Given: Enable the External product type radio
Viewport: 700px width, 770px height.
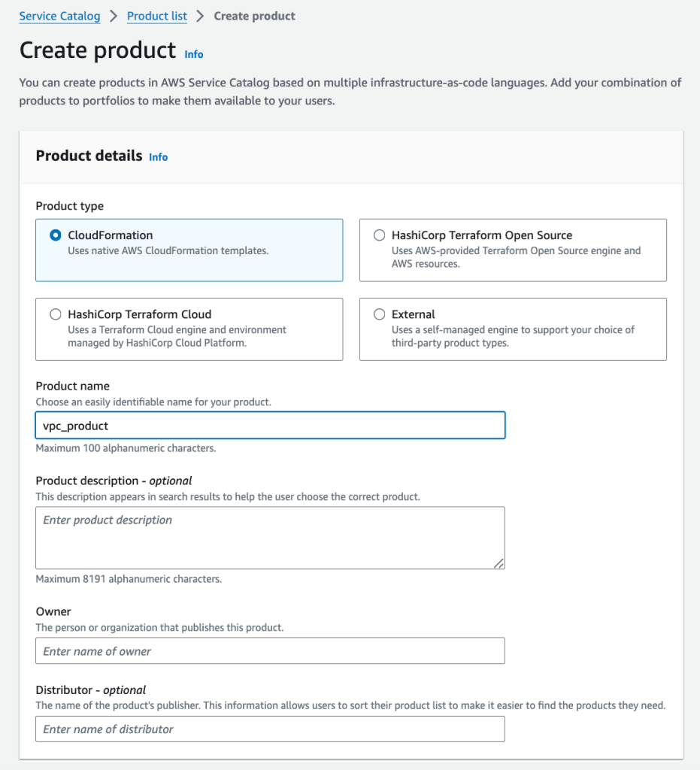Looking at the screenshot, I should [379, 314].
